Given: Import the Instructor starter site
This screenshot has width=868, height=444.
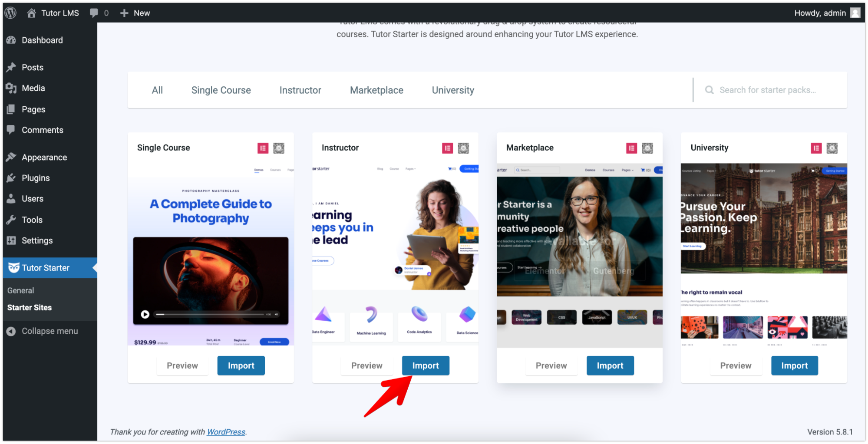Looking at the screenshot, I should pos(426,365).
